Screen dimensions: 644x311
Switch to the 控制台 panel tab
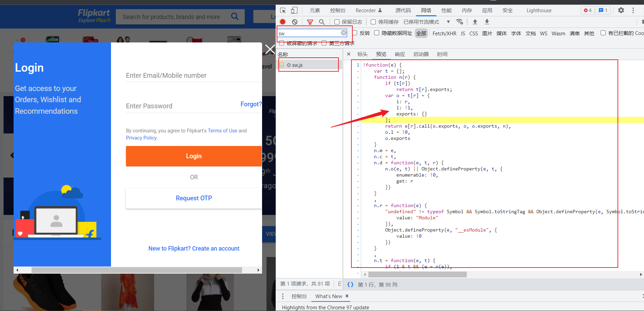[x=338, y=11]
